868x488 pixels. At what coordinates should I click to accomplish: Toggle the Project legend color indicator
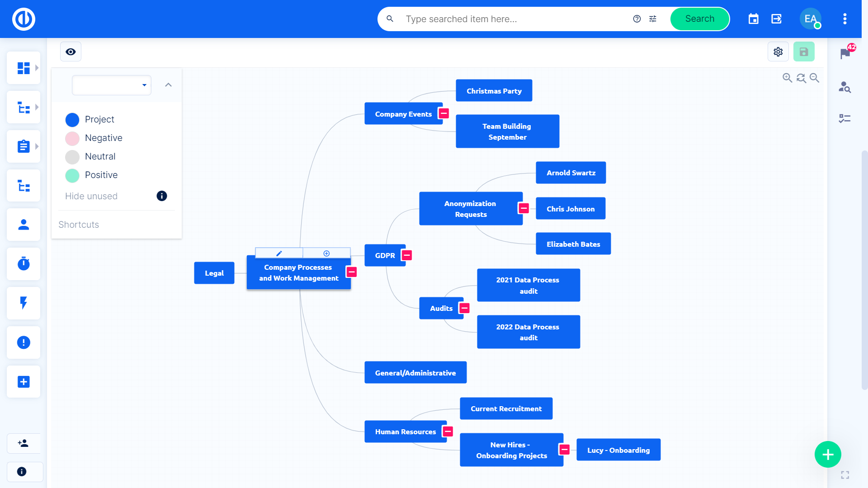(x=72, y=119)
